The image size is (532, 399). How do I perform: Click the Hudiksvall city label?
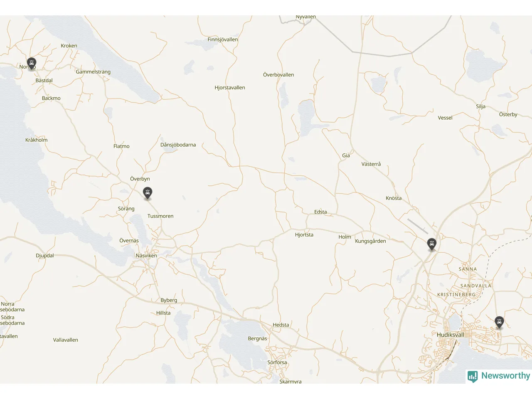(450, 335)
